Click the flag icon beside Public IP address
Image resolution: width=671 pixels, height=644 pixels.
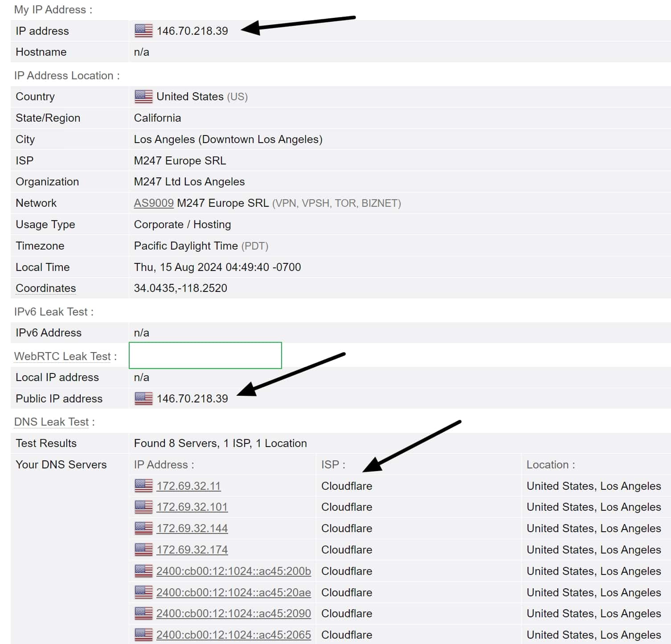tap(143, 398)
